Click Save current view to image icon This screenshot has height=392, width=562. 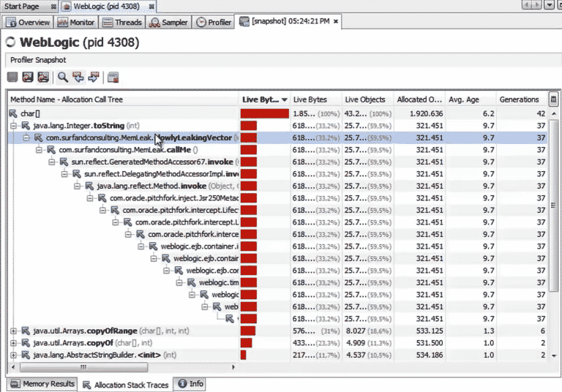(43, 77)
